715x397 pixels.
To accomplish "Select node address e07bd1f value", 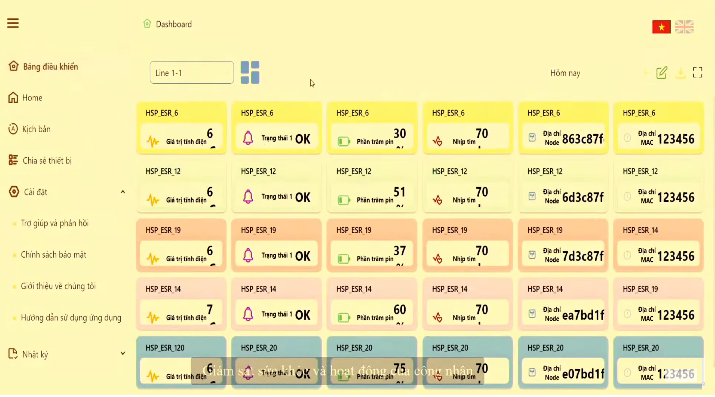I will point(583,374).
